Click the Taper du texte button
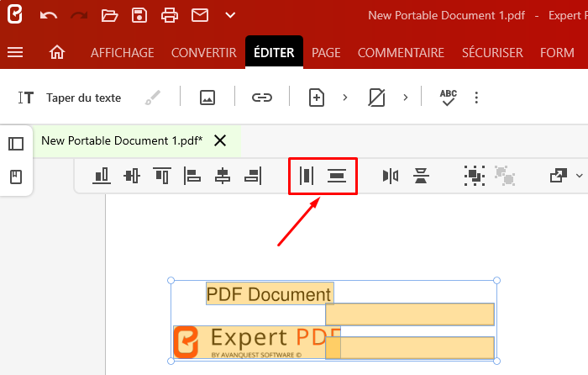The height and width of the screenshot is (375, 588). click(70, 98)
